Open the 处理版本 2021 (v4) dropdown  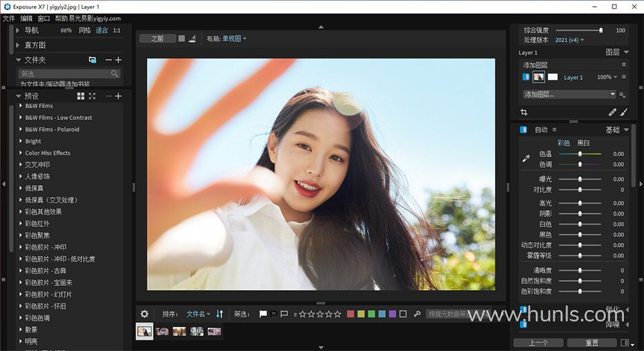[570, 40]
